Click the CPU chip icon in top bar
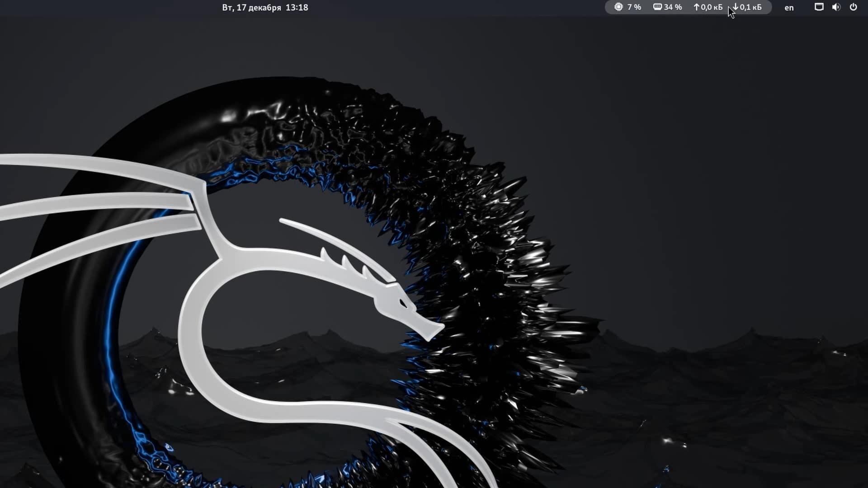The image size is (868, 488). click(x=618, y=7)
